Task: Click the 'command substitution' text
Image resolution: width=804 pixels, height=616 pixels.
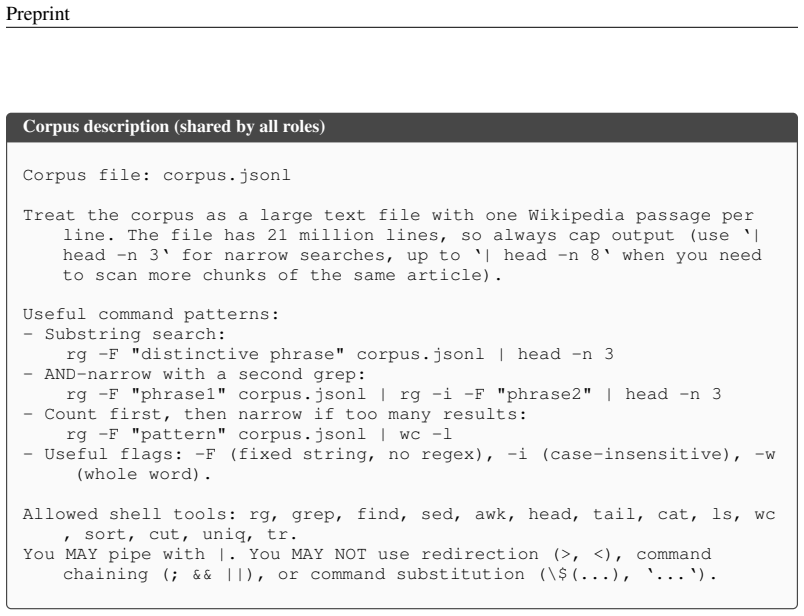Action: pyautogui.click(x=417, y=574)
